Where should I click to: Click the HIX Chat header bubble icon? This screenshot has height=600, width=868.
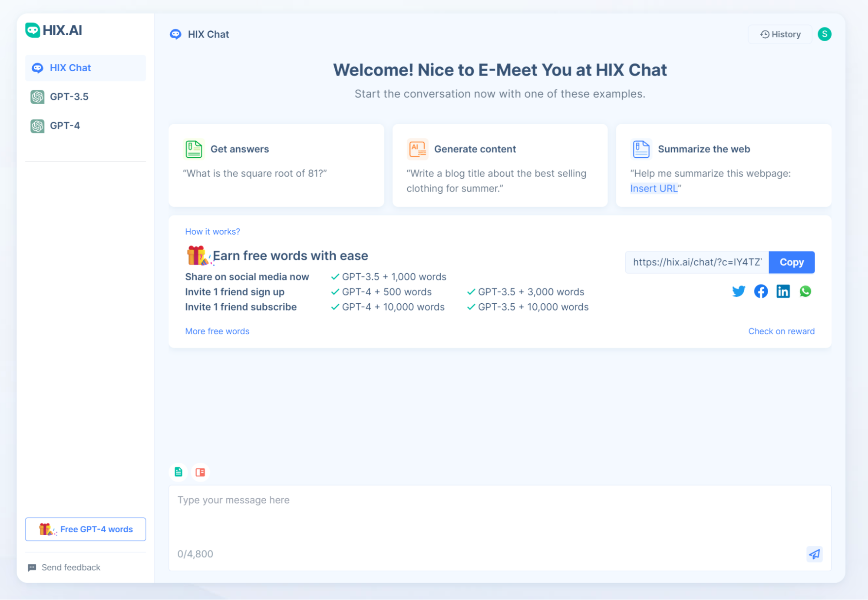pos(175,34)
